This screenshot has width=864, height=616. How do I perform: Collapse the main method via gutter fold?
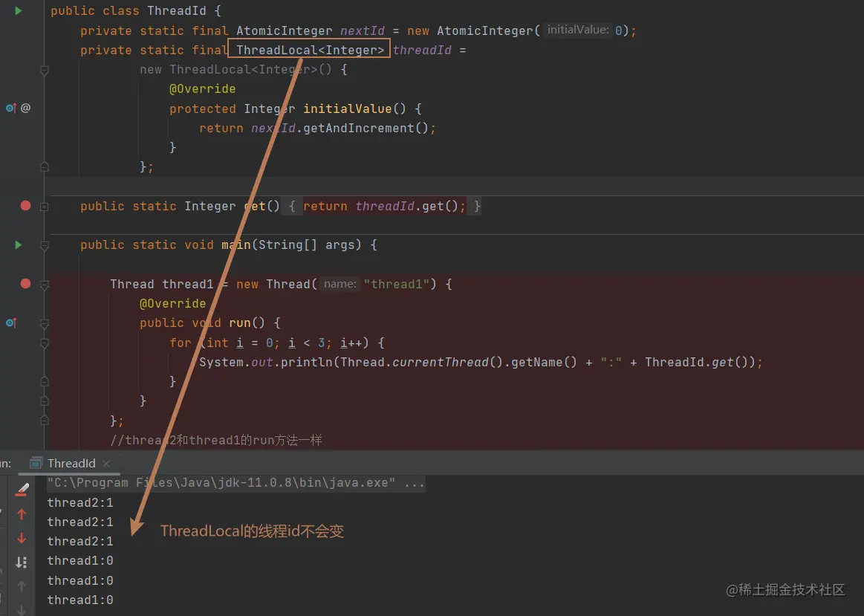45,246
